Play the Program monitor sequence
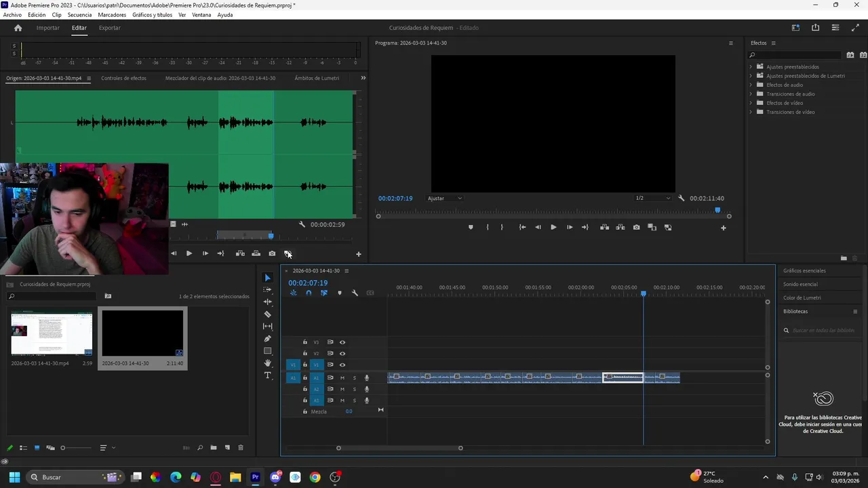The image size is (868, 488). pyautogui.click(x=553, y=228)
